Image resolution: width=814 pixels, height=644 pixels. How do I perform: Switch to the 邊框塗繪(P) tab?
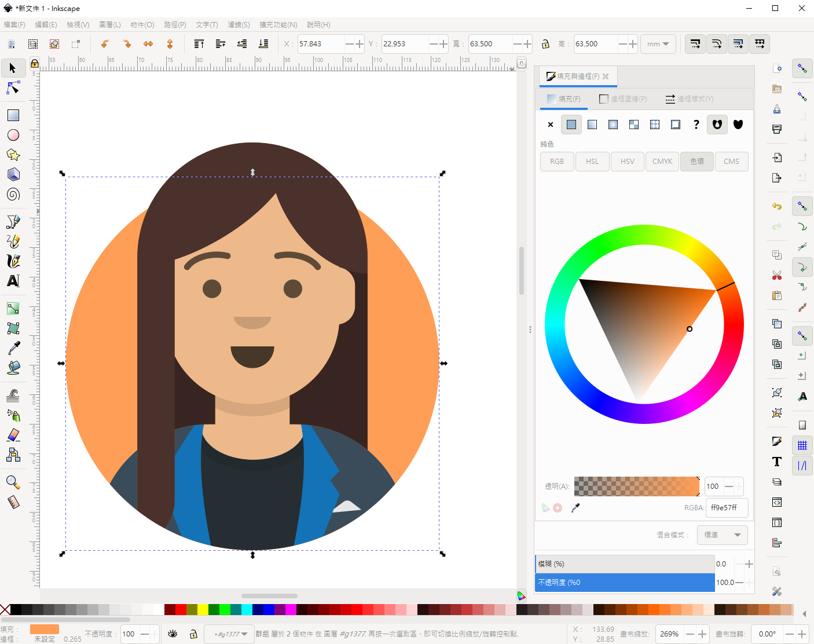point(623,99)
